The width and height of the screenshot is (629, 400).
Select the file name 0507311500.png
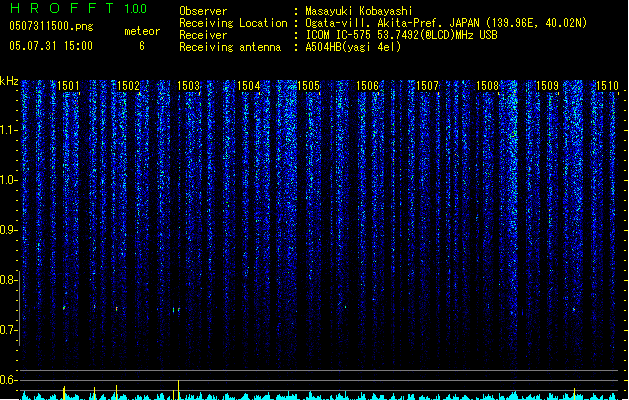coord(51,26)
